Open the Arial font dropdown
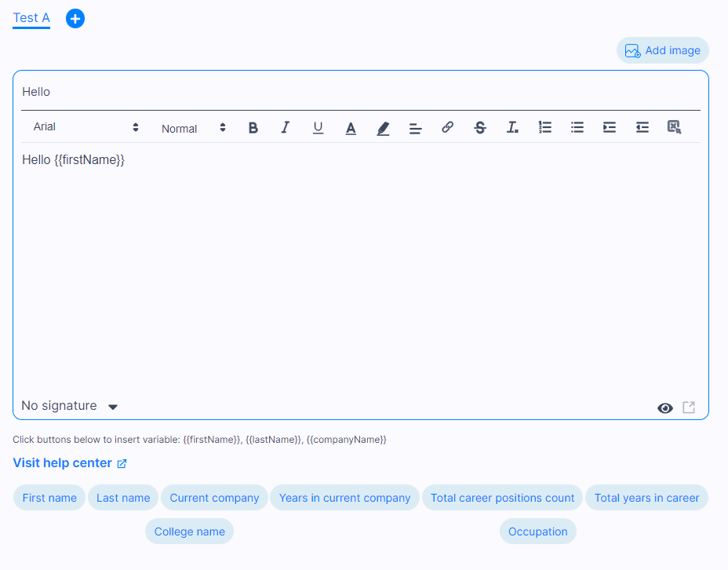728x570 pixels. [x=86, y=127]
